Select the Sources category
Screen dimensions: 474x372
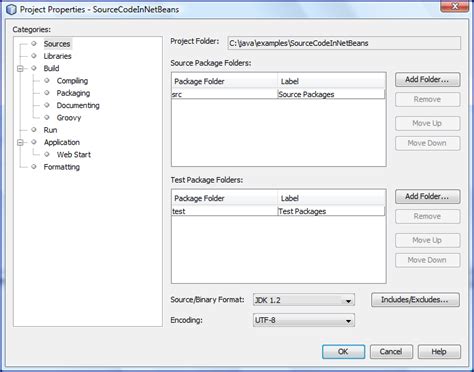pyautogui.click(x=57, y=44)
